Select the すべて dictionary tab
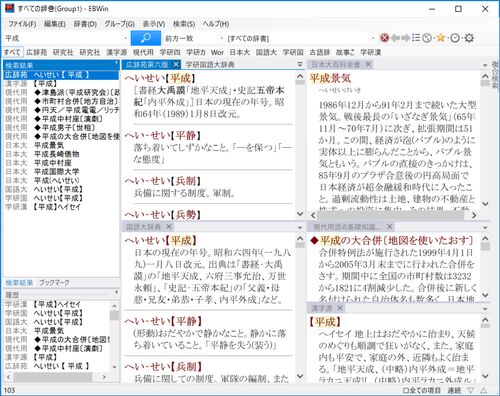This screenshot has height=396, width=500. pos(13,52)
